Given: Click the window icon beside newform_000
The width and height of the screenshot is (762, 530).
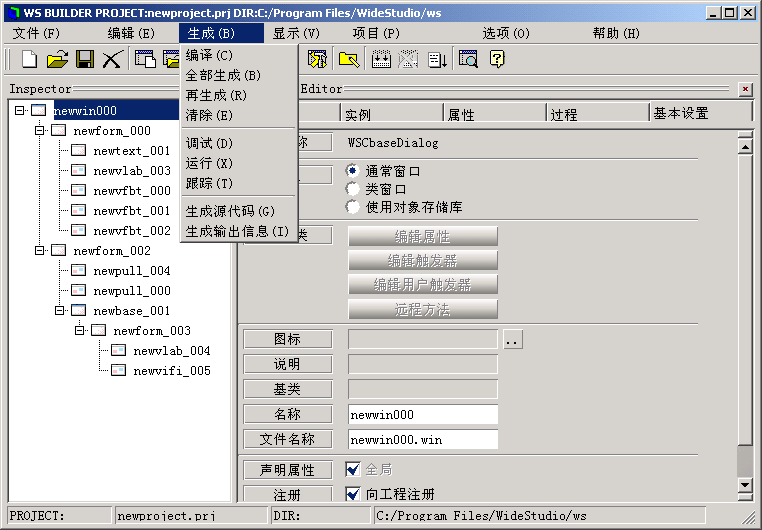Looking at the screenshot, I should [58, 130].
